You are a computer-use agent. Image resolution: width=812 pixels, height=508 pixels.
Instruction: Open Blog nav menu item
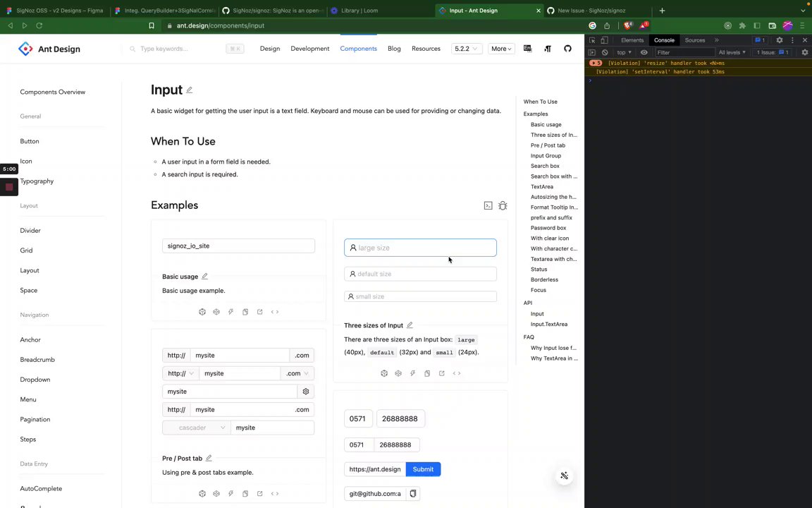pos(394,49)
